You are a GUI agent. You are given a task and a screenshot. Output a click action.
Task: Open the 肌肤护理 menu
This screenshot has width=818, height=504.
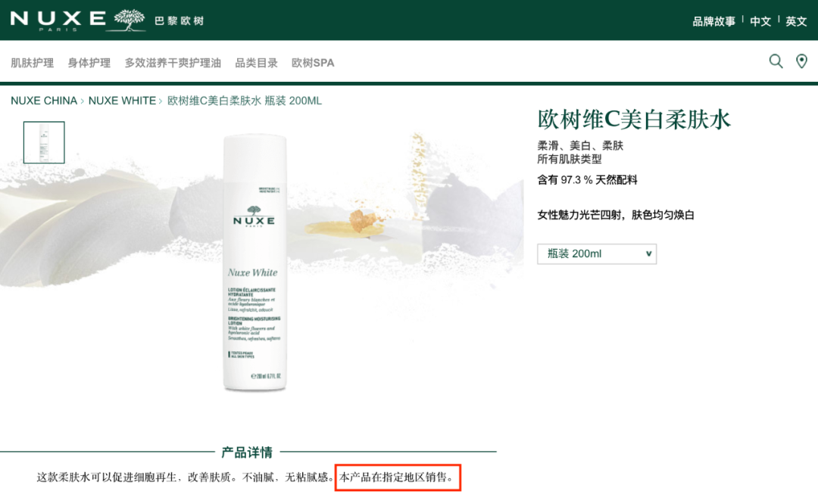point(33,63)
